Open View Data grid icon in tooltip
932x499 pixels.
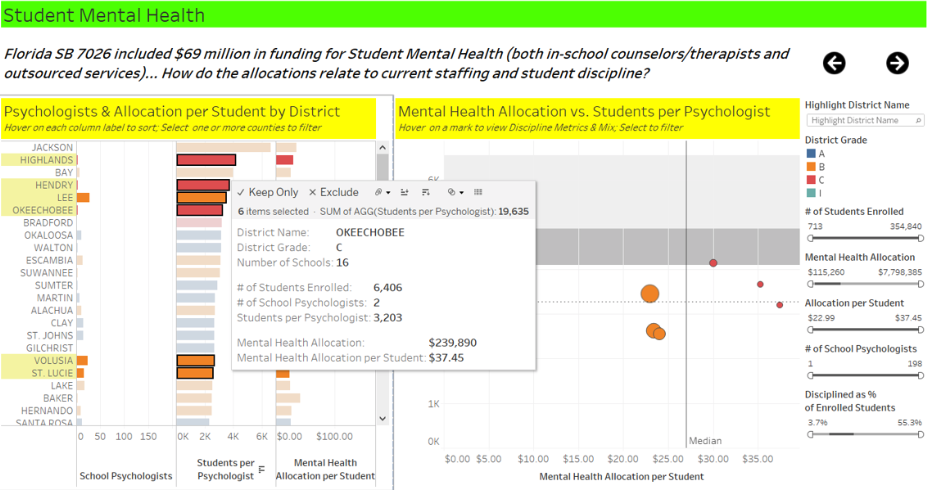click(478, 192)
